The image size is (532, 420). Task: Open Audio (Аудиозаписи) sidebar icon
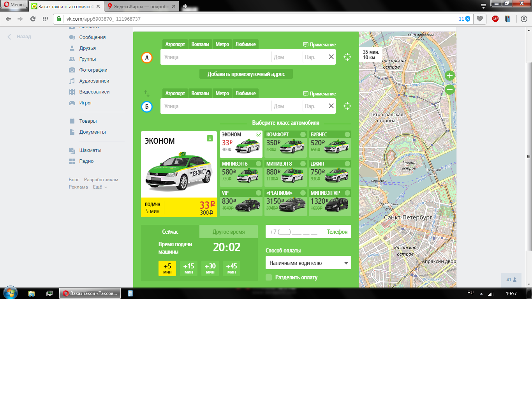click(x=72, y=81)
